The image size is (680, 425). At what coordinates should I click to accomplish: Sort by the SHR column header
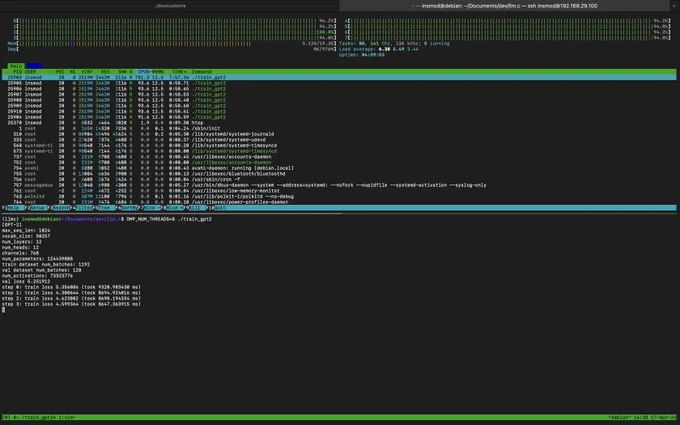[x=122, y=72]
